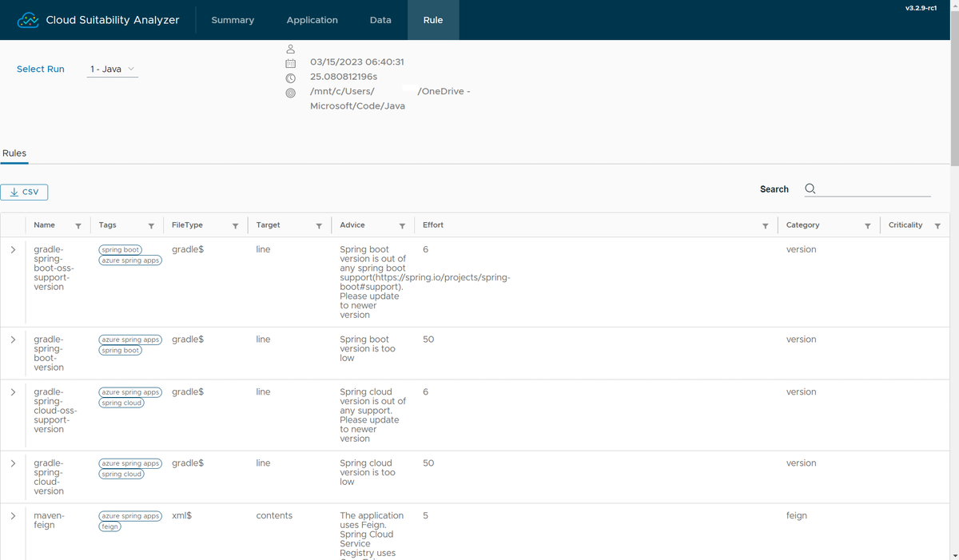Open the Tags column filter icon
This screenshot has height=560, width=959.
[x=151, y=226]
